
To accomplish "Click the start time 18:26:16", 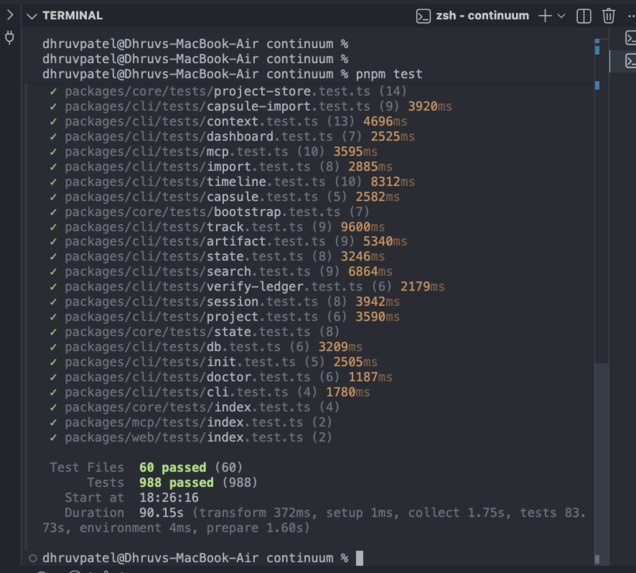I will (169, 498).
